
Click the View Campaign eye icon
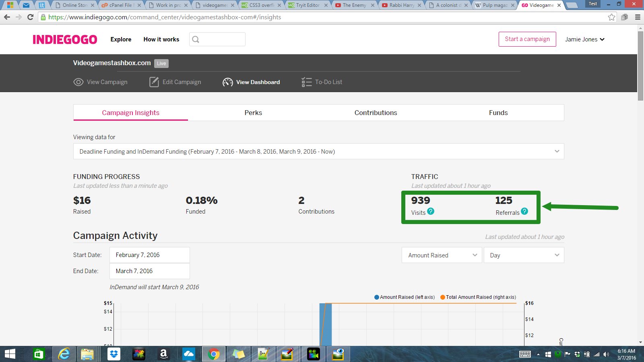[78, 82]
